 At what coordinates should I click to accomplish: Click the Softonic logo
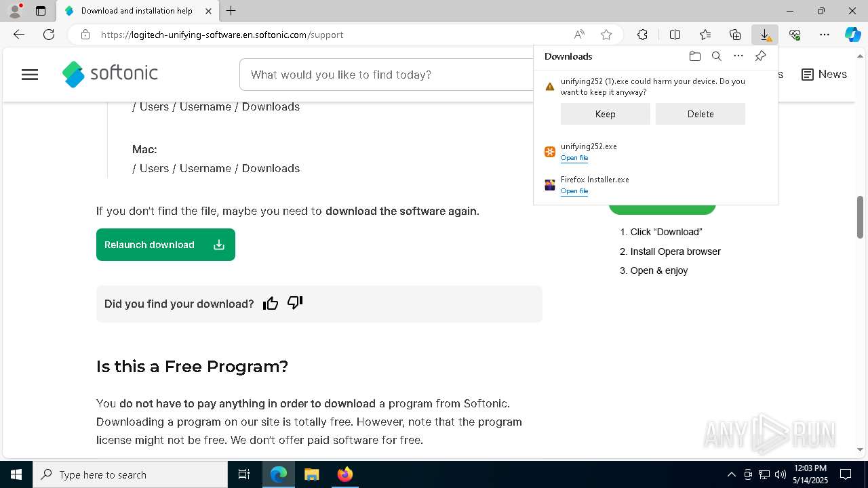coord(110,74)
